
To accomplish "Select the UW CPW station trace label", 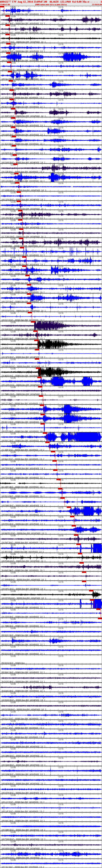I will coord(23,200).
